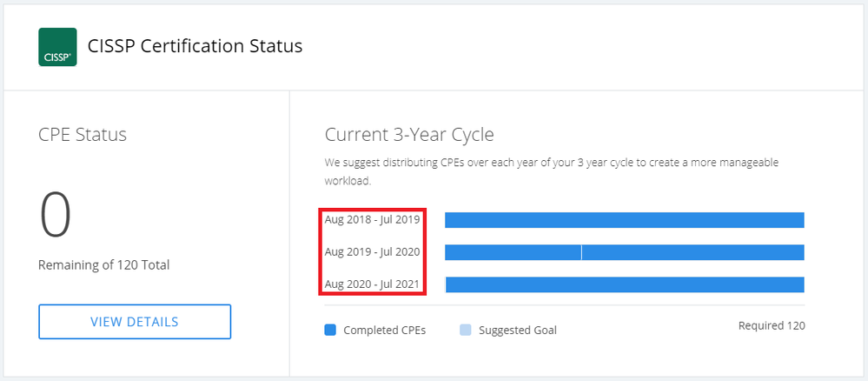Click the Completed CPEs legend label

[x=384, y=331]
